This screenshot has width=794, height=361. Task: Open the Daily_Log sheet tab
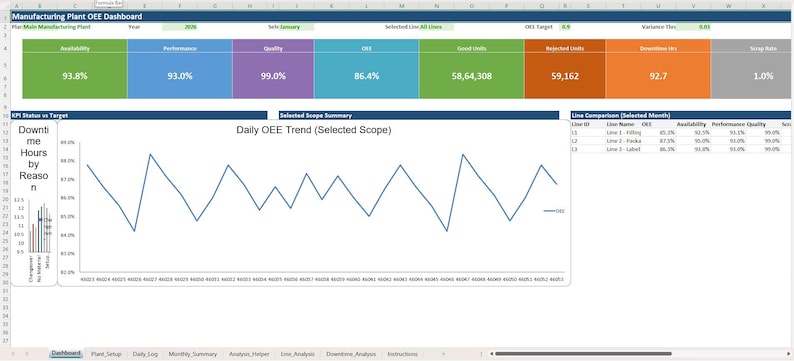[145, 354]
